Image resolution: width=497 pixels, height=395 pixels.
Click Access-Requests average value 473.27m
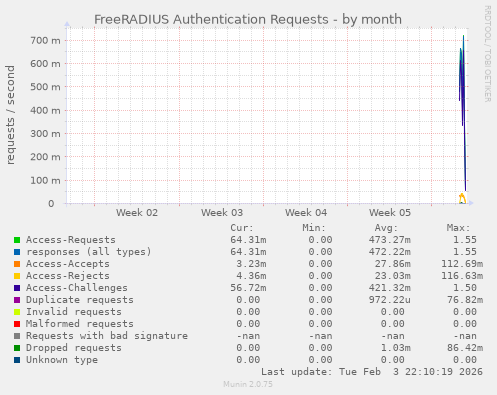click(x=390, y=240)
